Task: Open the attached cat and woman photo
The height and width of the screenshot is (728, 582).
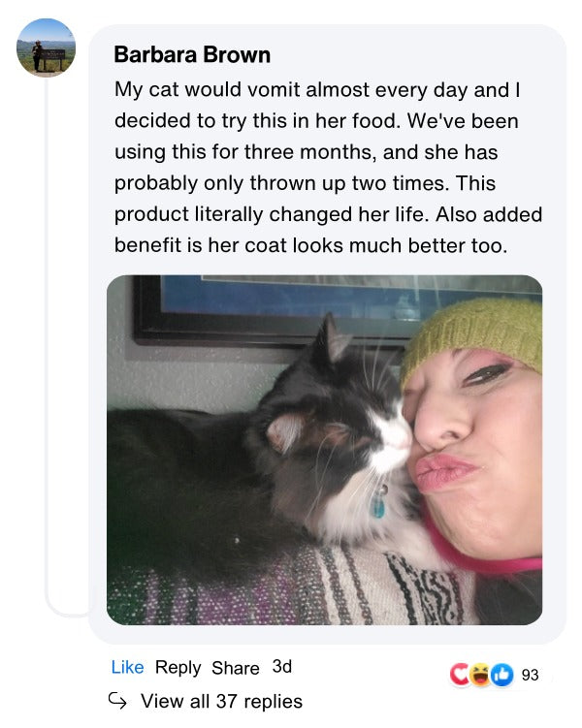Action: [x=324, y=450]
